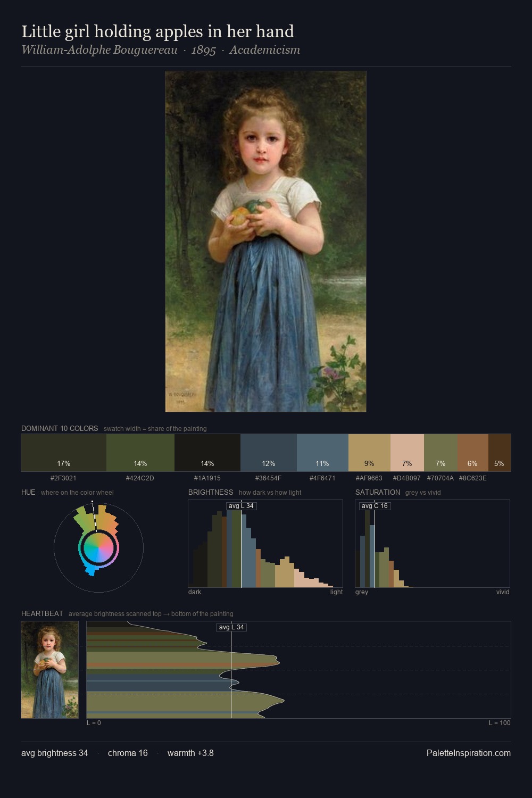Pick the 14% olive green swatch above #424C2D
The height and width of the screenshot is (798, 532).
[x=140, y=453]
